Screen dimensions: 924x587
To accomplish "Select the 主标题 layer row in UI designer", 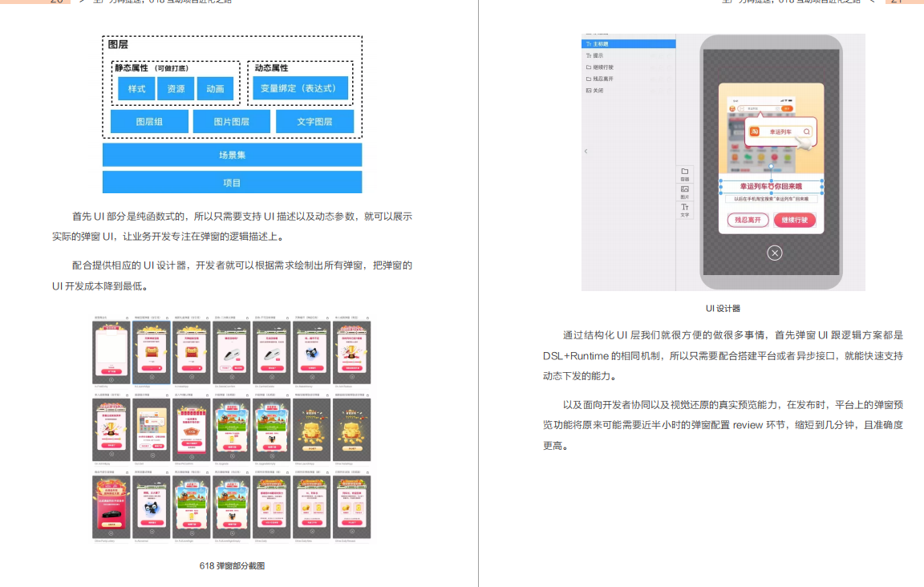I will pyautogui.click(x=628, y=44).
